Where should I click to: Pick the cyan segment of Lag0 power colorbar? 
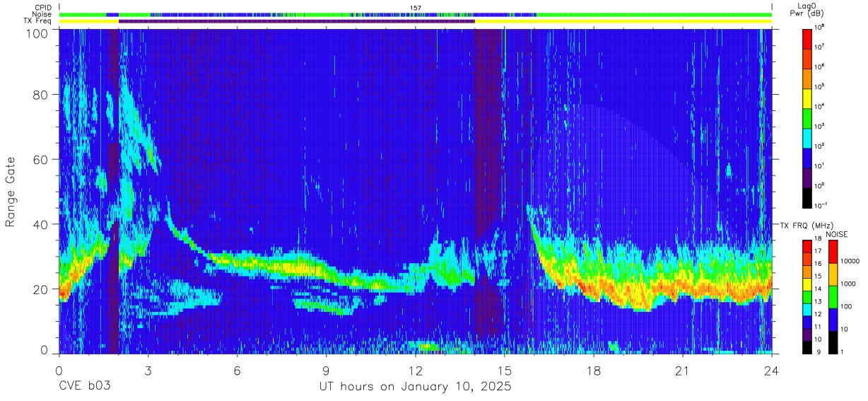tap(808, 138)
